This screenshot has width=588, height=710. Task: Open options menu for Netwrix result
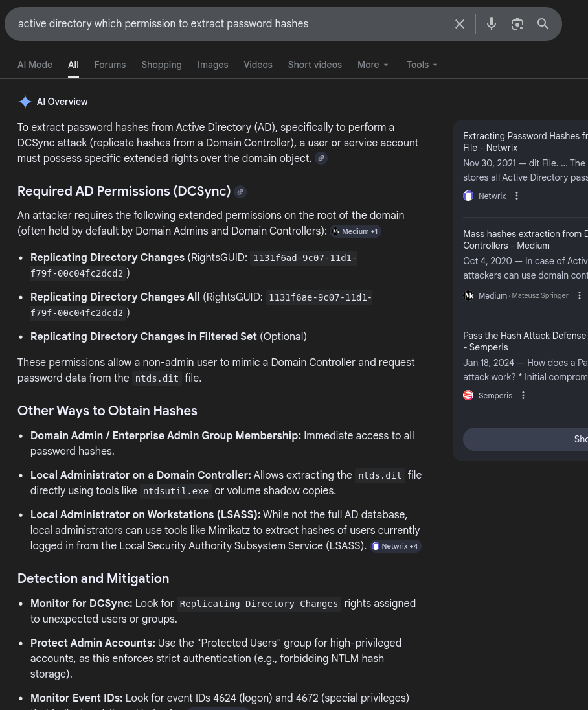tap(517, 196)
